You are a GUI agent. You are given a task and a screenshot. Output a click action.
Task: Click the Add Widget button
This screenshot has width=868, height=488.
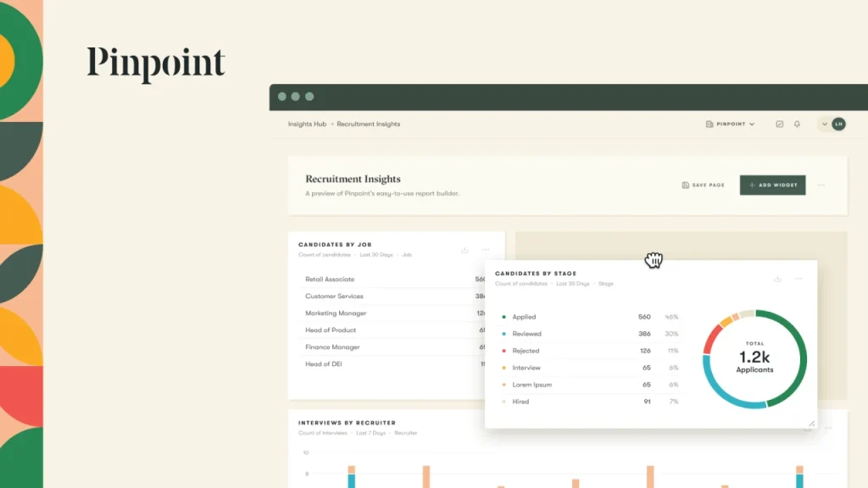coord(772,185)
